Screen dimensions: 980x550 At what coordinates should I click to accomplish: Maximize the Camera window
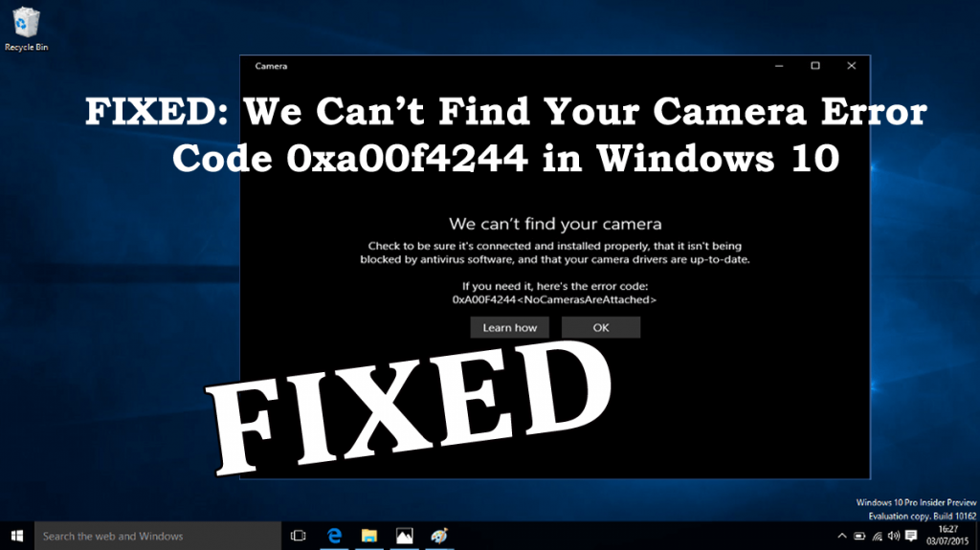(x=815, y=66)
